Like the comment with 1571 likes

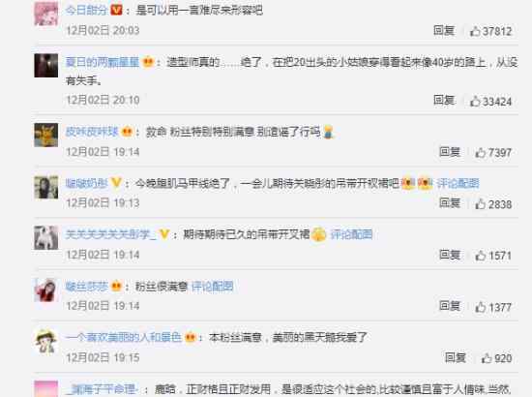(480, 256)
